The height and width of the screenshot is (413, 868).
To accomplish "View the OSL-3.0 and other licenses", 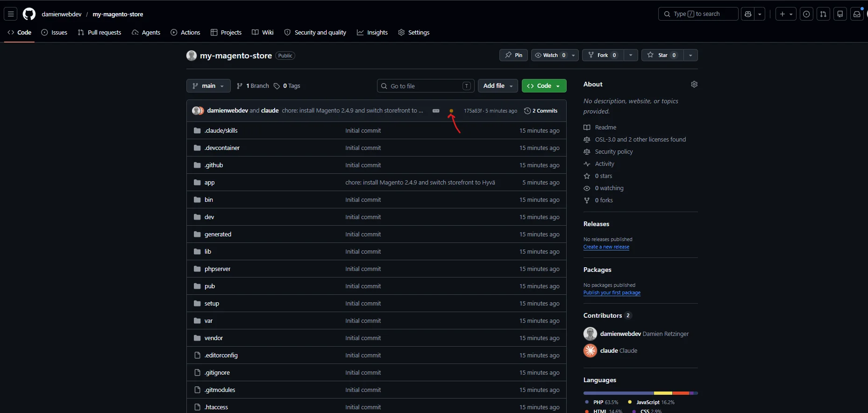I will [x=640, y=139].
